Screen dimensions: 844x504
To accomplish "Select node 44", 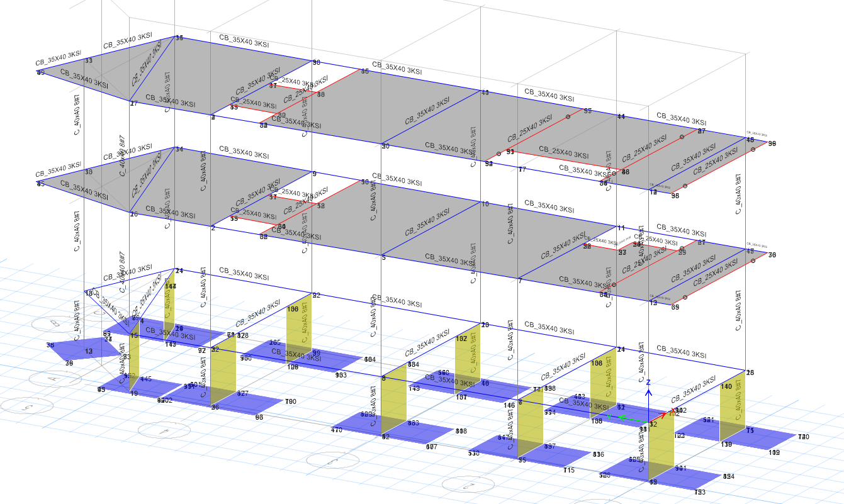I will coord(621,117).
